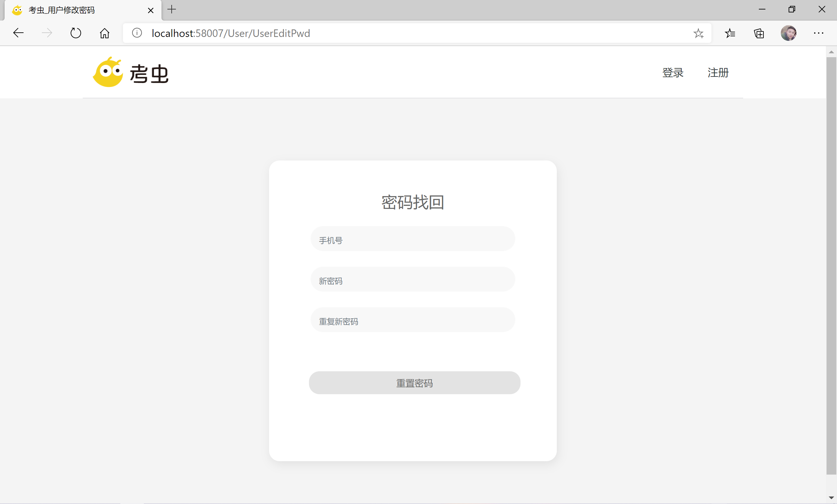
Task: Open the favorites list icon
Action: [x=730, y=33]
